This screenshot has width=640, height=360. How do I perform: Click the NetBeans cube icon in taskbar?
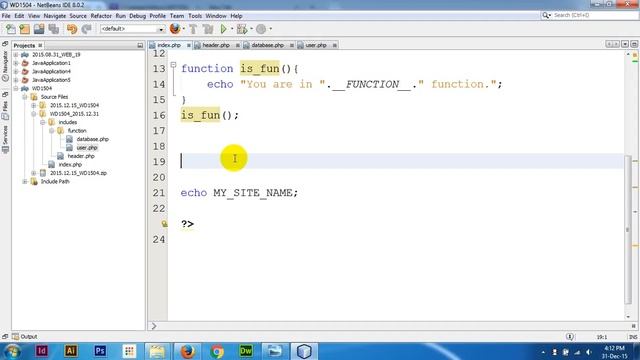pyautogui.click(x=304, y=351)
